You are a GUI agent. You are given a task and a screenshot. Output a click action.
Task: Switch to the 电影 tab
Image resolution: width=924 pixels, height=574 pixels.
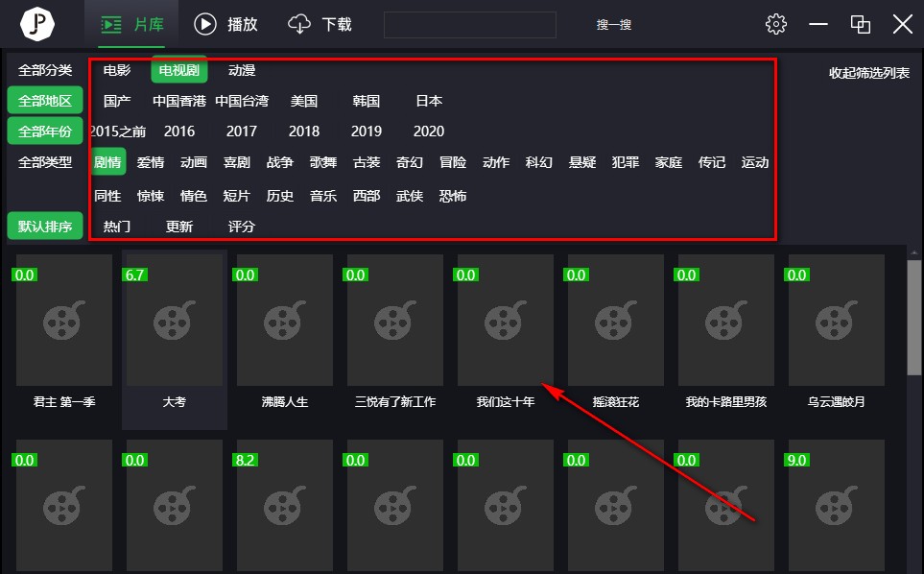[115, 69]
